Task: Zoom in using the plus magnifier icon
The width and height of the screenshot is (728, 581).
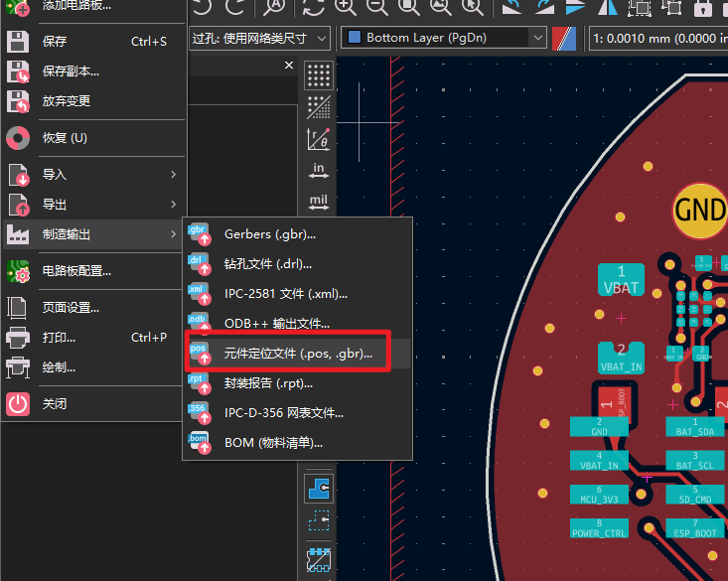Action: [x=346, y=7]
